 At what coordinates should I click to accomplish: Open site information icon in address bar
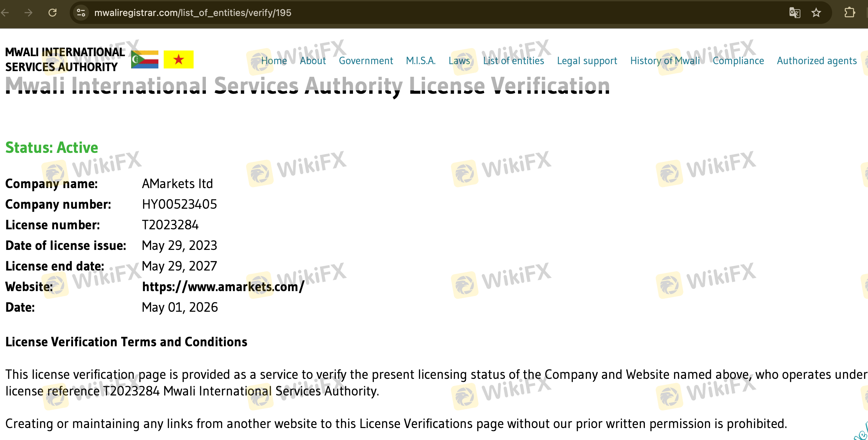click(x=81, y=13)
